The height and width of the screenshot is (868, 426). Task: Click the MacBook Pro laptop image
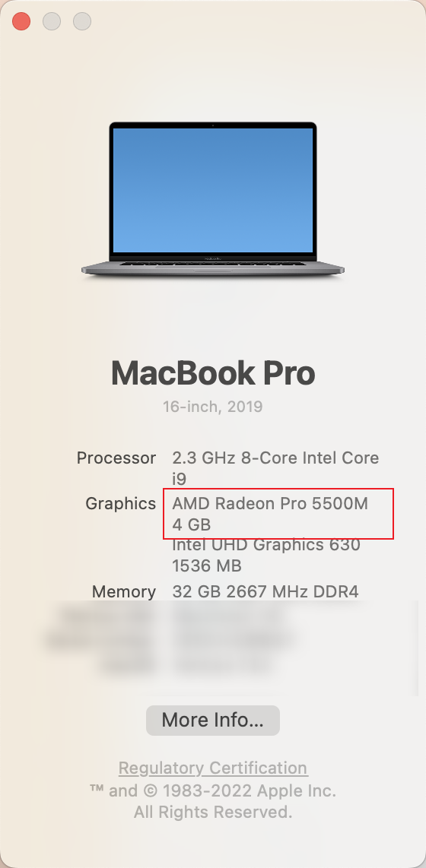tap(213, 199)
